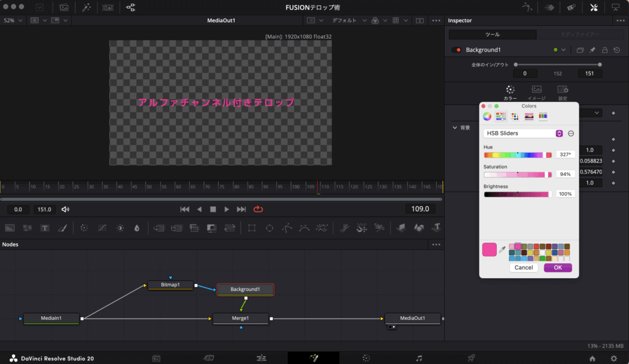Toggle loop playback button
The width and height of the screenshot is (629, 364).
point(258,209)
